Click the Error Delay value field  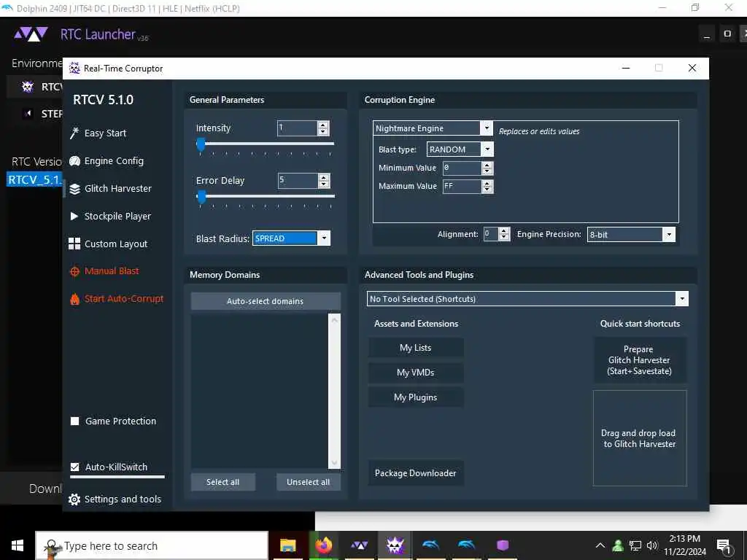[x=298, y=181]
